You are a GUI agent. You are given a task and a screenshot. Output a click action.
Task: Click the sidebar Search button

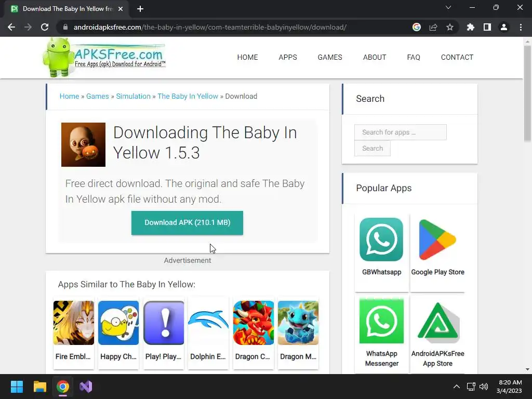(372, 148)
